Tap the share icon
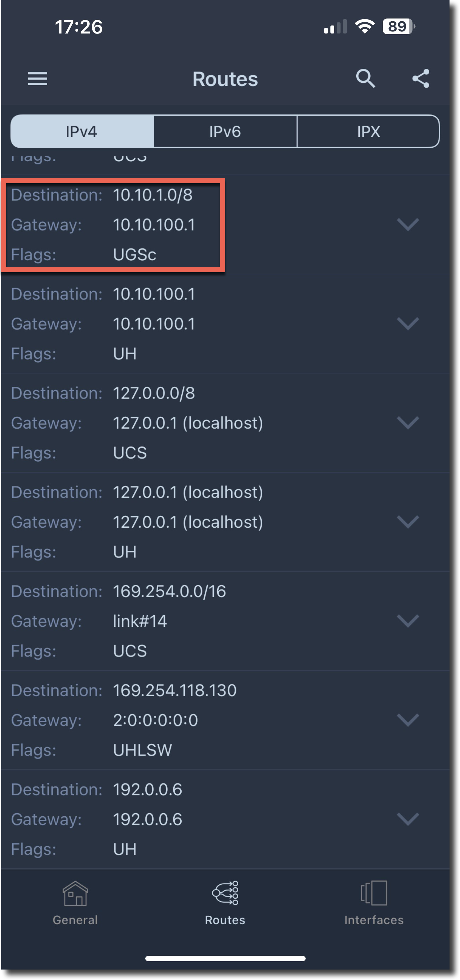Image resolution: width=460 pixels, height=980 pixels. coord(421,79)
